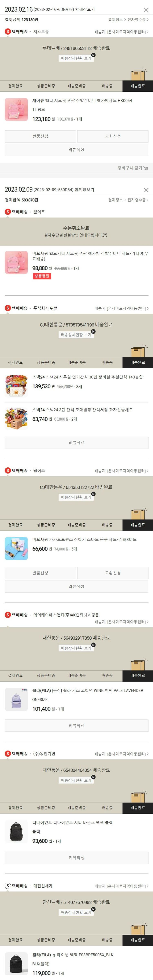The image size is (153, 980).
Task: View 배송상세현황 for 롯데택배 248186553112
Action: click(76, 58)
